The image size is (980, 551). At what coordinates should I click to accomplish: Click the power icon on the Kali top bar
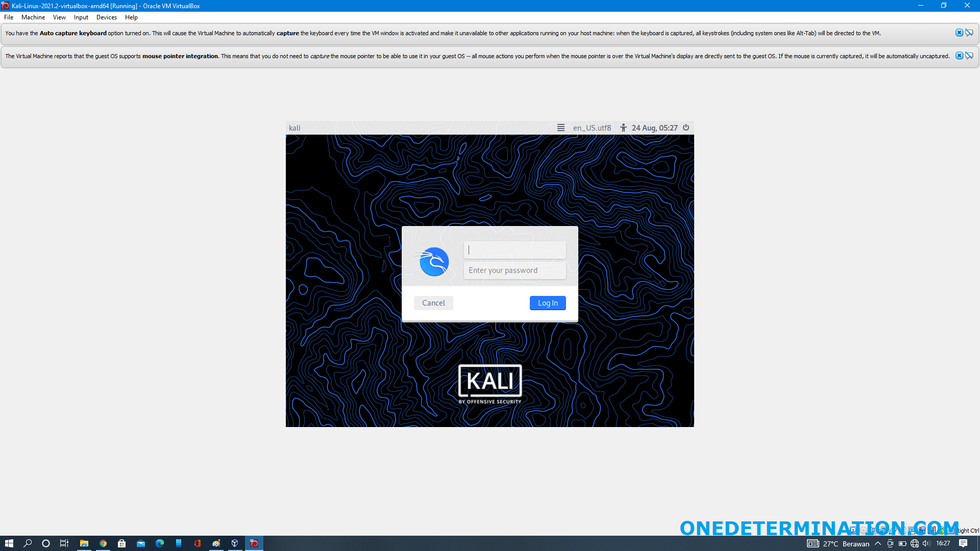click(x=685, y=128)
